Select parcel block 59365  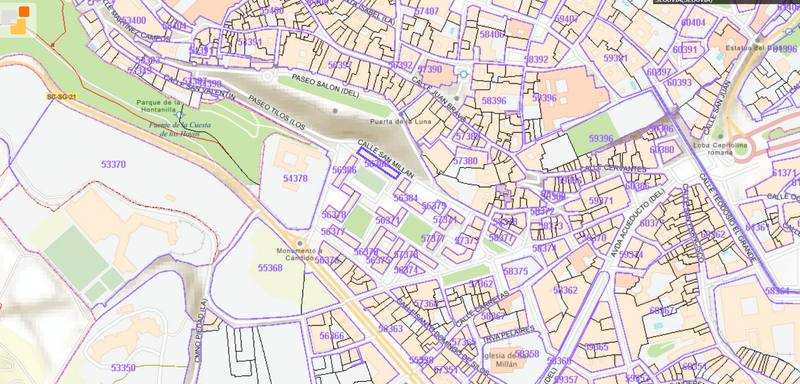596,347
